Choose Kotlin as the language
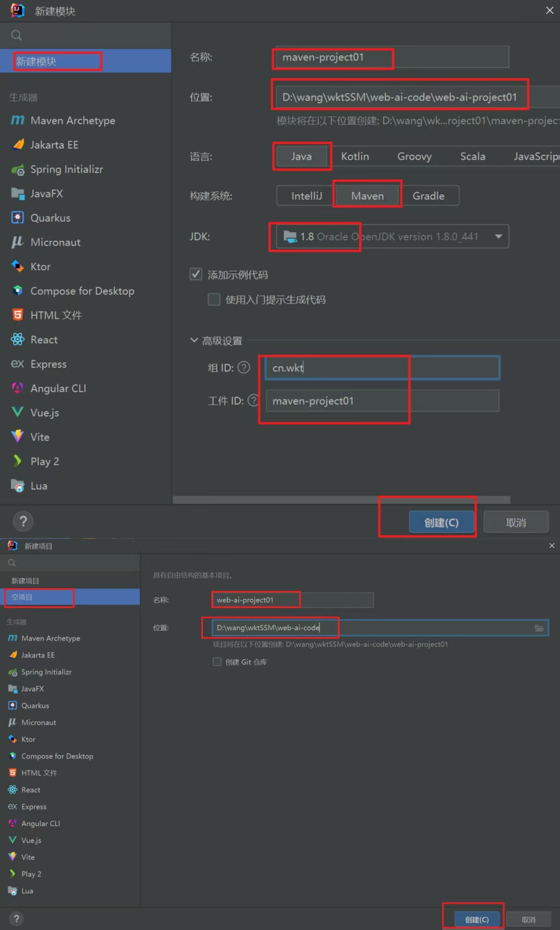The image size is (560, 930). coord(355,156)
